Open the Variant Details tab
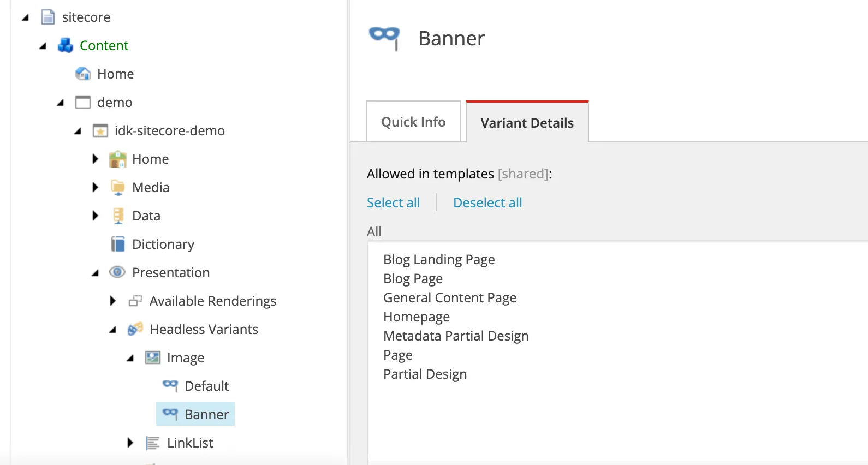 pyautogui.click(x=527, y=122)
